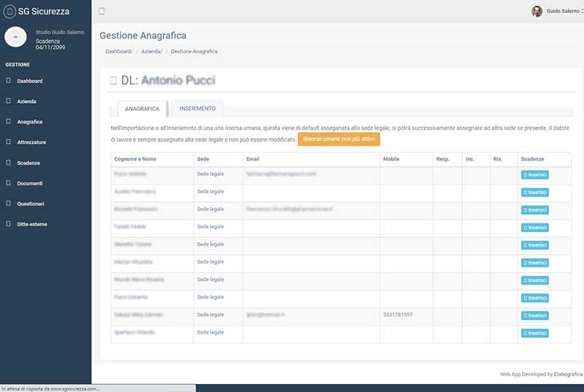Click Risorse umane non più attive button
The height and width of the screenshot is (392, 584).
tap(339, 139)
